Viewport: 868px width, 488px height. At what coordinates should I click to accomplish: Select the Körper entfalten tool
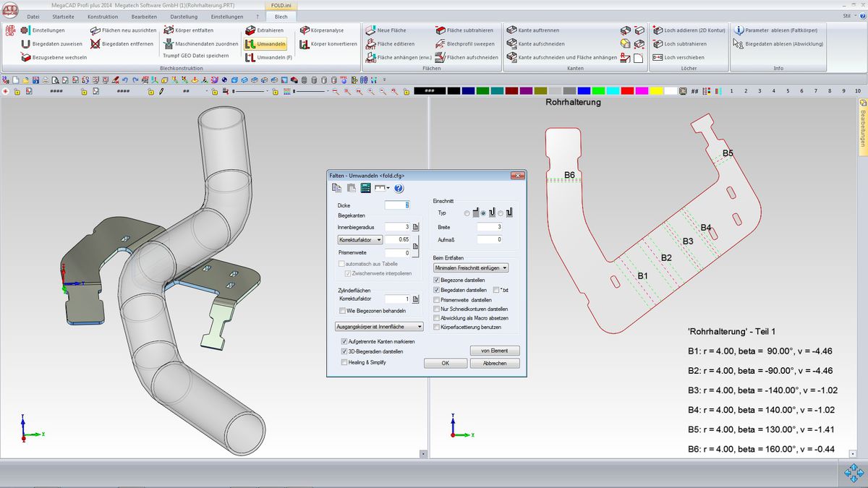pyautogui.click(x=169, y=30)
